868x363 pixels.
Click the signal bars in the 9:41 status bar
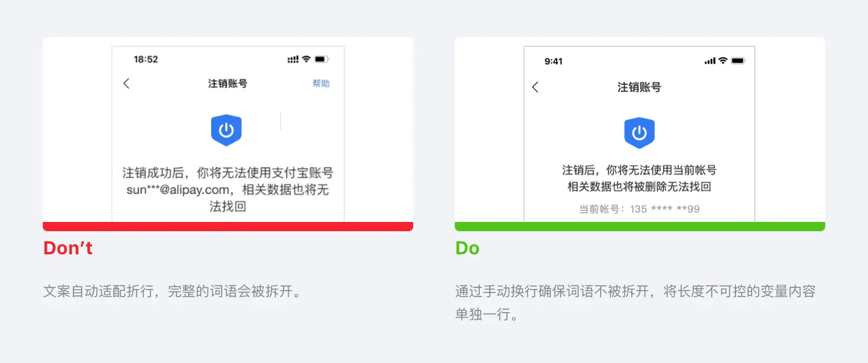(710, 61)
